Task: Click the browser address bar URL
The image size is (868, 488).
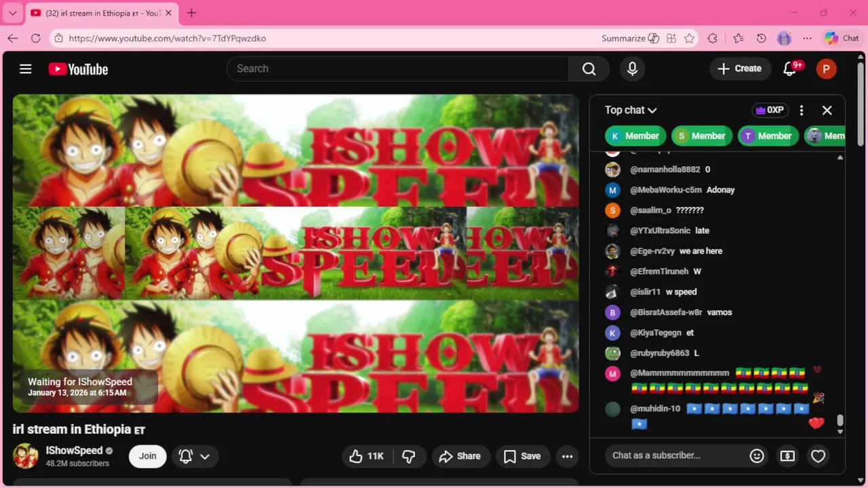Action: 167,39
